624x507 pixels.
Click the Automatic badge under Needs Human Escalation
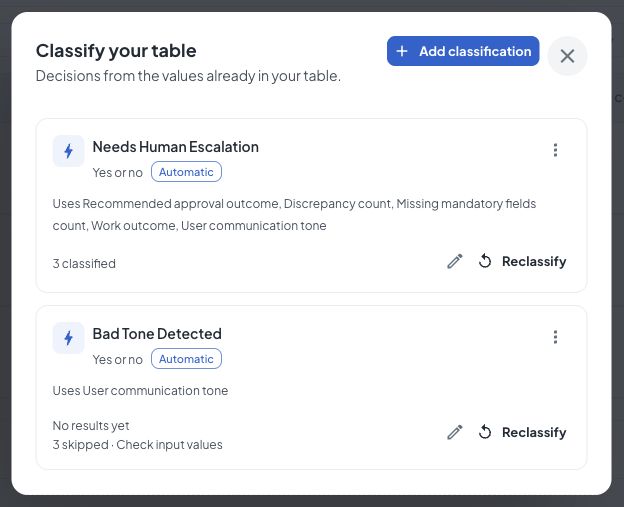186,172
